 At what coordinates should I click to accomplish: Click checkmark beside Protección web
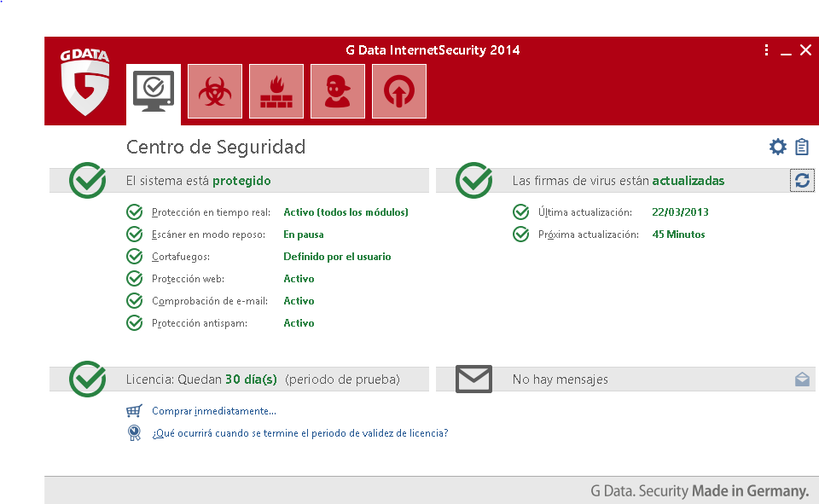click(135, 278)
